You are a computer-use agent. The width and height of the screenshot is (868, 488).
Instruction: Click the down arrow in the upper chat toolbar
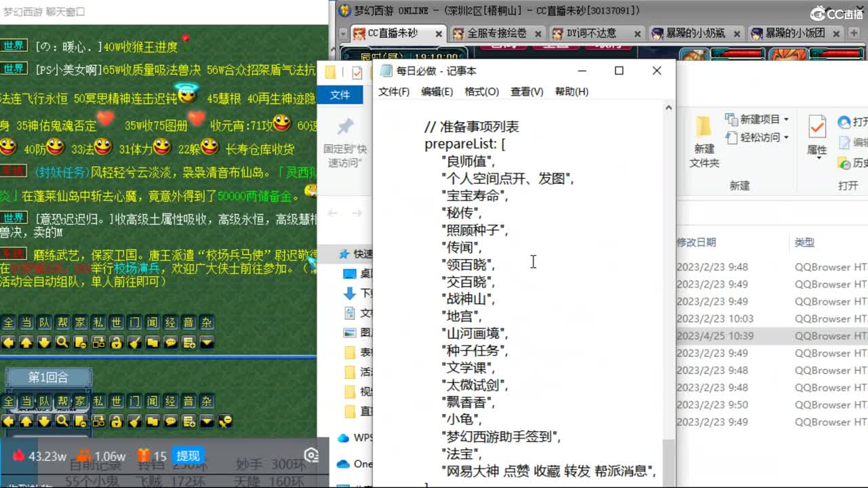(44, 342)
